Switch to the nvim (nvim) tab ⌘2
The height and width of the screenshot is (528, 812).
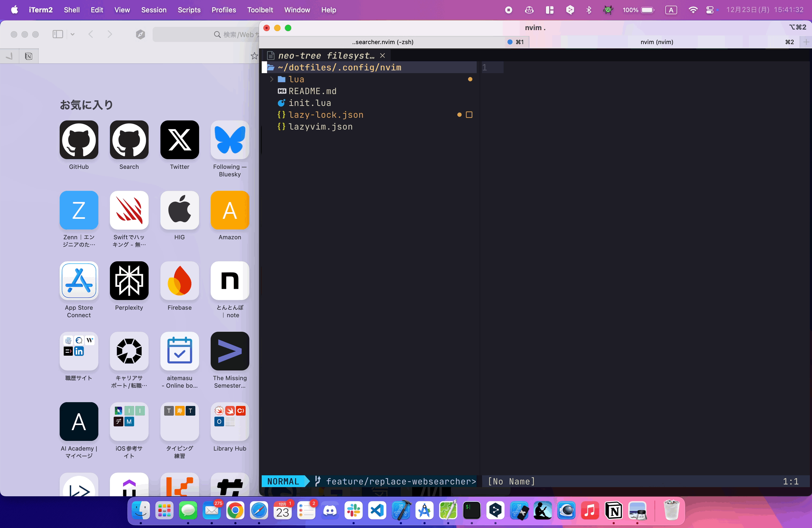[x=658, y=41]
